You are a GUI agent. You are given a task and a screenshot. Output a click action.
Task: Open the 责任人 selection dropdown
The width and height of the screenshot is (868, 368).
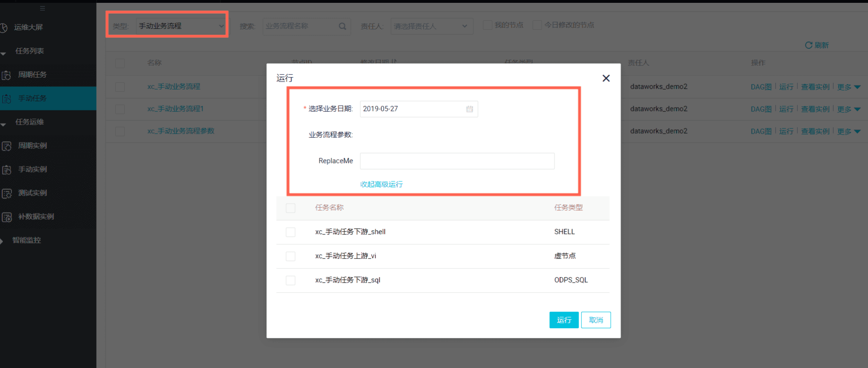431,26
